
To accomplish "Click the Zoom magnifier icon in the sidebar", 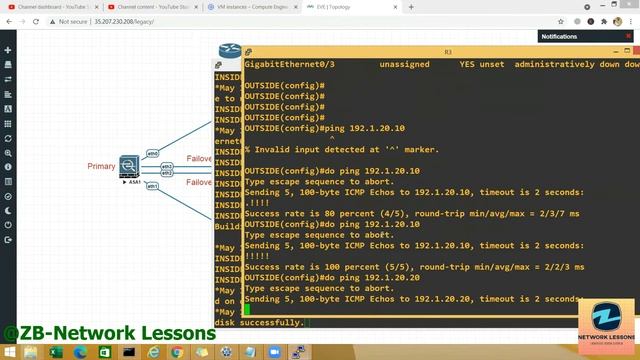I will [8, 153].
